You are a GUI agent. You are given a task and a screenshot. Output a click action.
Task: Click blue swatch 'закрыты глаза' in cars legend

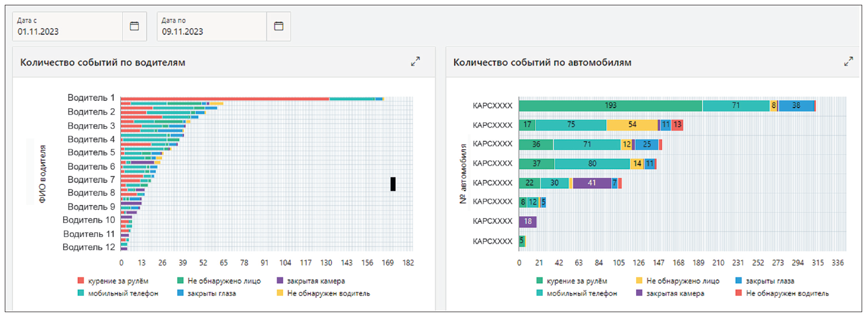pyautogui.click(x=739, y=281)
